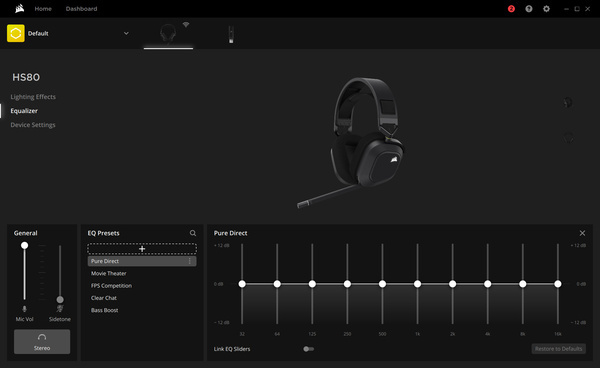Open Pure Direct preset options menu
600x368 pixels.
tap(189, 261)
